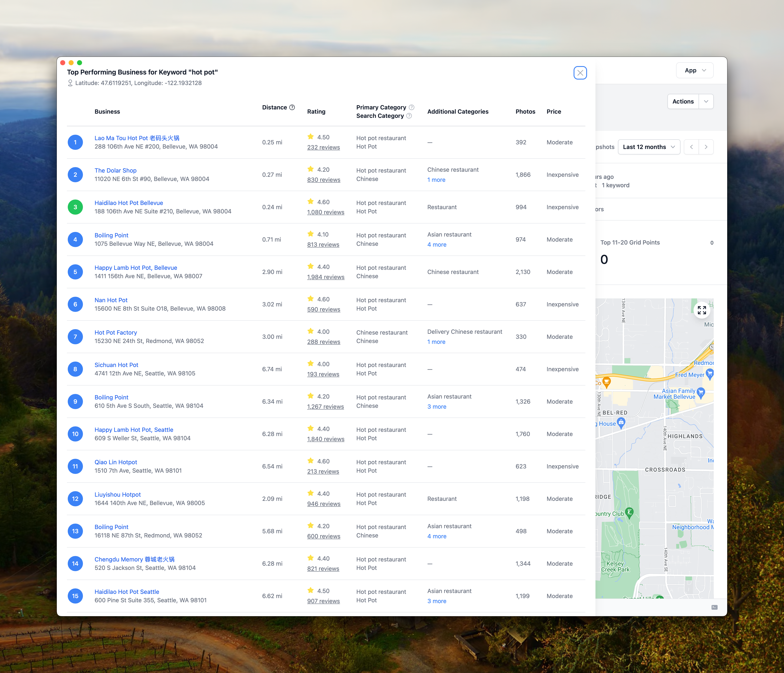Open Happy Lamb Hot Pot, Seattle link
The image size is (784, 673).
coord(134,430)
